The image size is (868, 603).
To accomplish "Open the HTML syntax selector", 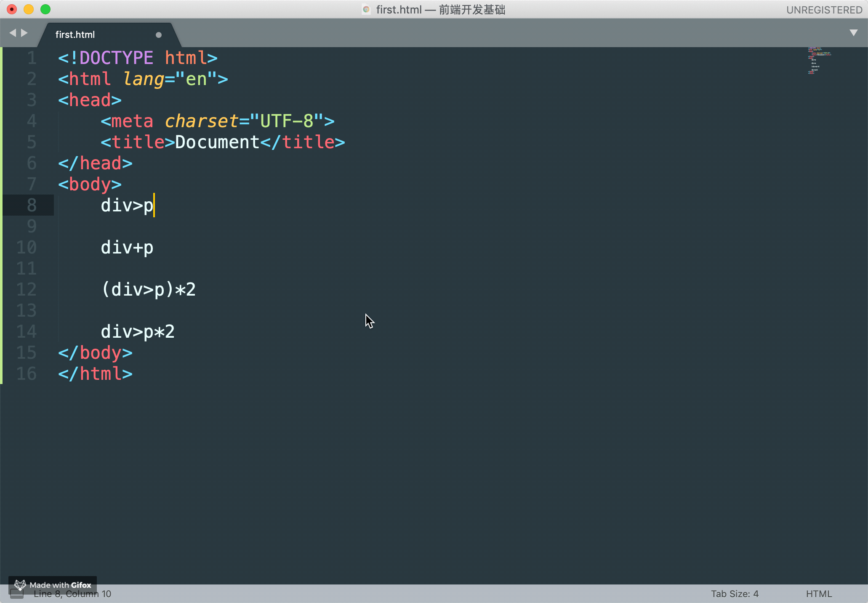I will coord(819,594).
